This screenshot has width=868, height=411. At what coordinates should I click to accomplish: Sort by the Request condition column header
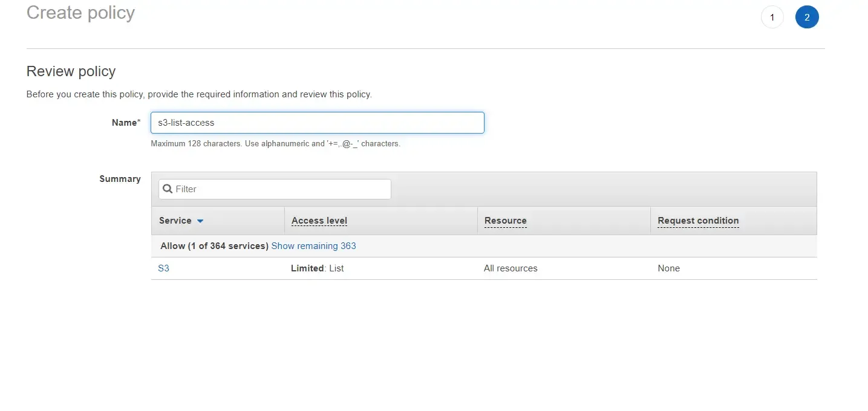click(x=698, y=220)
